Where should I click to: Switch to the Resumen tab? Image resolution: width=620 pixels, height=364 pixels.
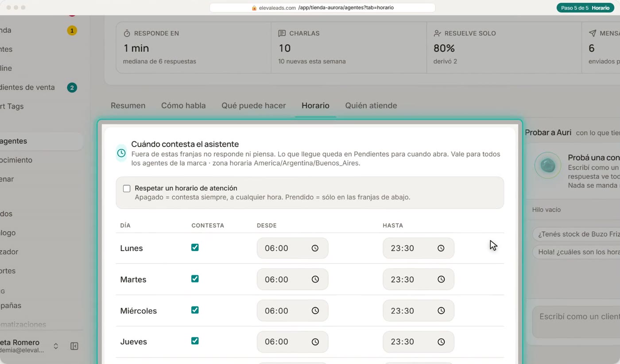click(x=128, y=105)
